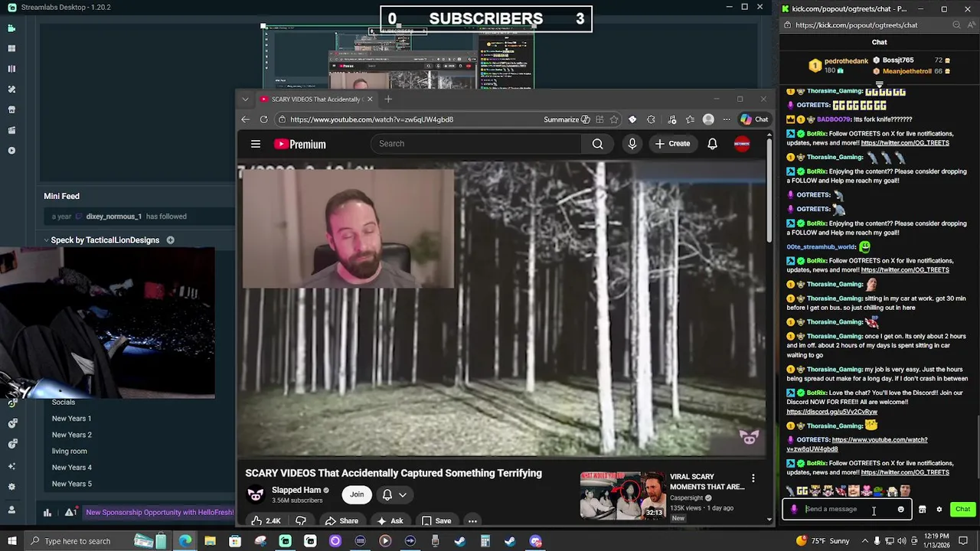This screenshot has height=551, width=980.
Task: Join the Slapped Ham channel
Action: click(x=357, y=494)
